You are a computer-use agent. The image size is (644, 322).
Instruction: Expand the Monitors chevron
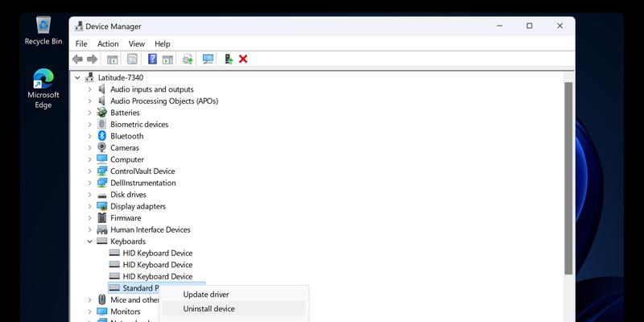pos(89,312)
